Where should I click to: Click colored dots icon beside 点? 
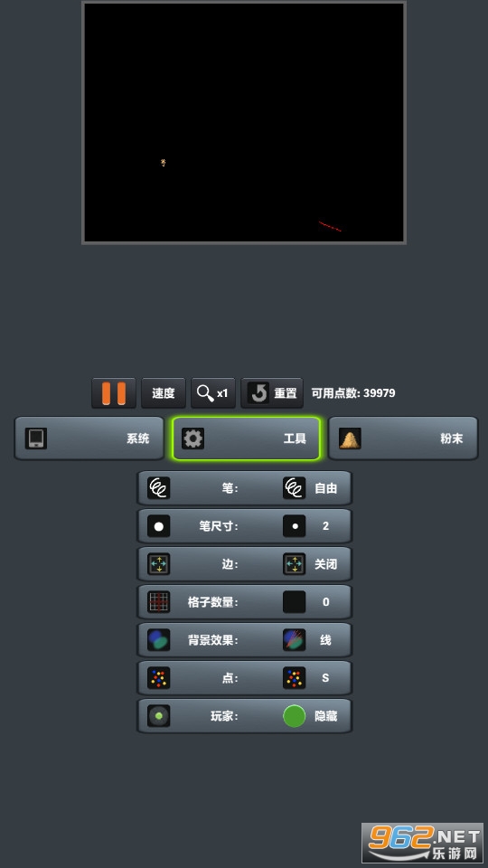[x=159, y=677]
